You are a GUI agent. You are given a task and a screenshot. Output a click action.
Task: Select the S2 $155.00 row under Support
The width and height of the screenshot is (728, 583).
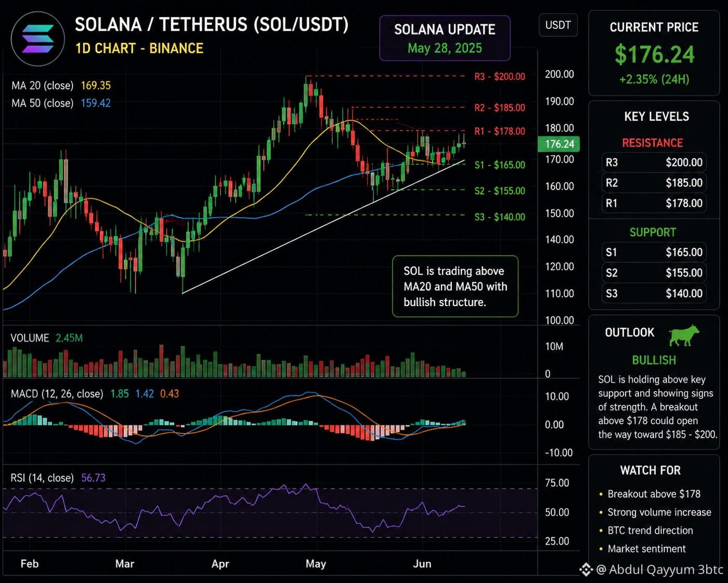[x=654, y=273]
